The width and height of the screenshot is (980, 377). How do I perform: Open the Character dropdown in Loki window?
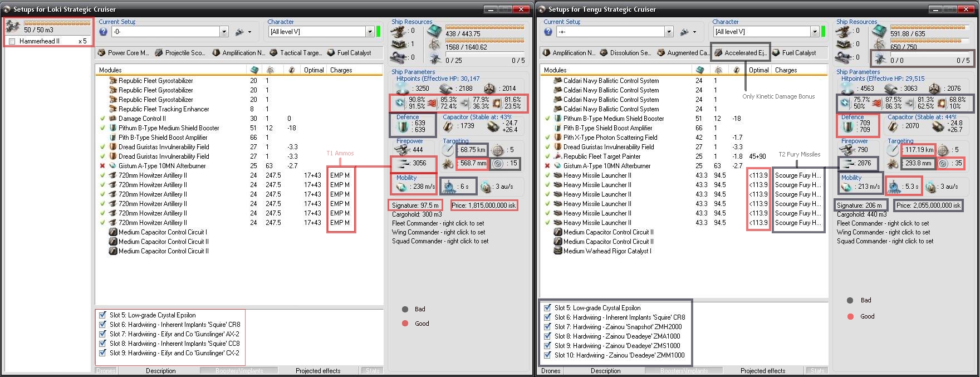(x=370, y=32)
